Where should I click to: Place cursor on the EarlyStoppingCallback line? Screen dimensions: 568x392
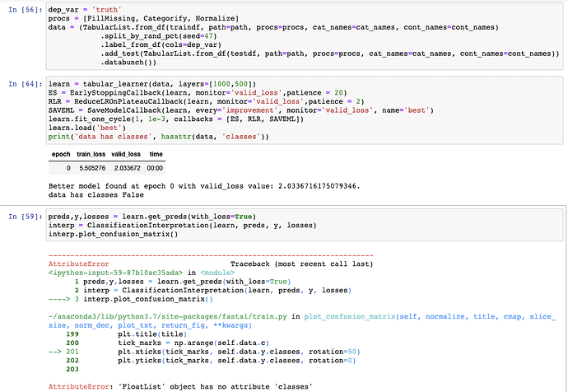pyautogui.click(x=193, y=93)
